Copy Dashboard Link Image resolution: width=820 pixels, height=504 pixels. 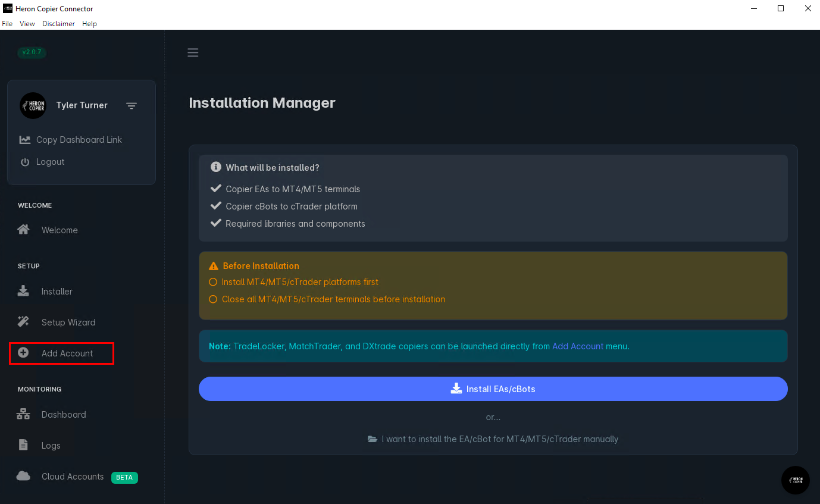point(79,140)
